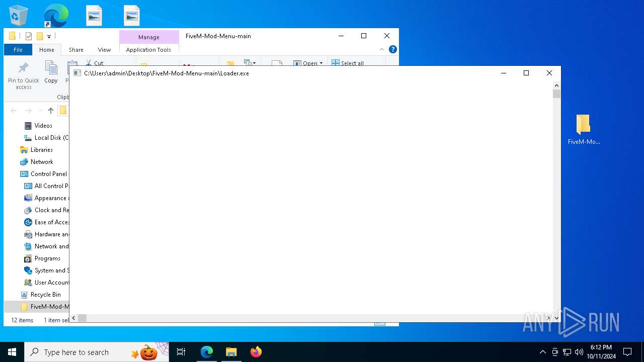Open the Open button dropdown arrow in the ribbon
The image size is (644, 362).
321,63
